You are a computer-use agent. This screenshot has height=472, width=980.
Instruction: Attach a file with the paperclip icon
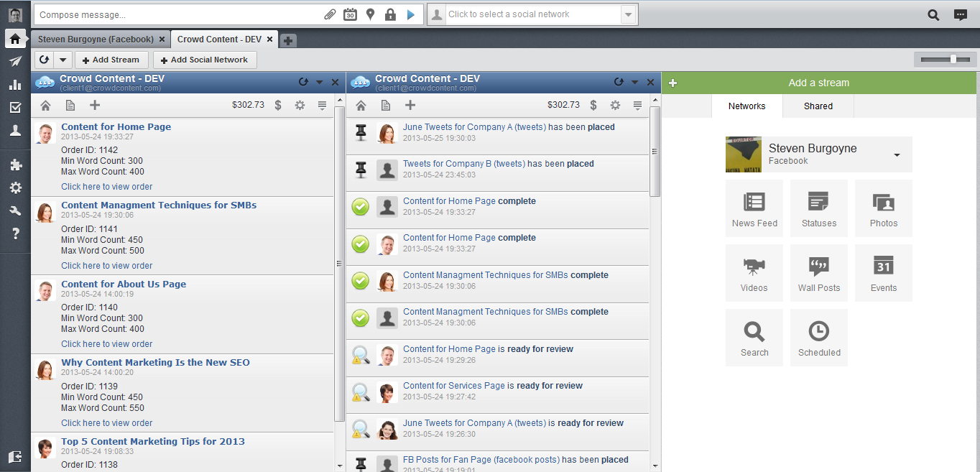tap(330, 14)
